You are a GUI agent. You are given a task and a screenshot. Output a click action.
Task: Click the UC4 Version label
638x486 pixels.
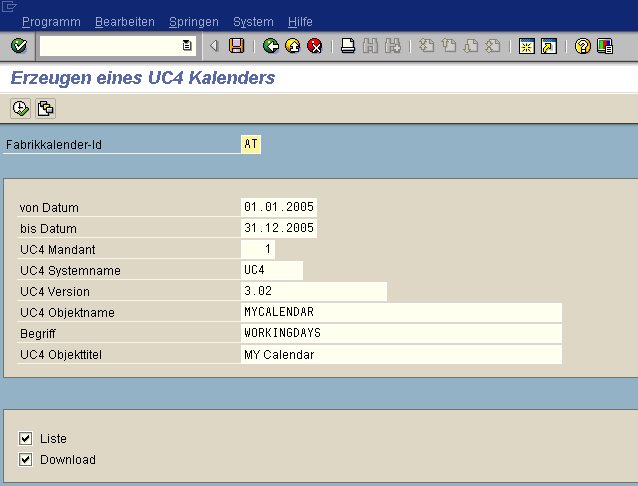tap(55, 292)
